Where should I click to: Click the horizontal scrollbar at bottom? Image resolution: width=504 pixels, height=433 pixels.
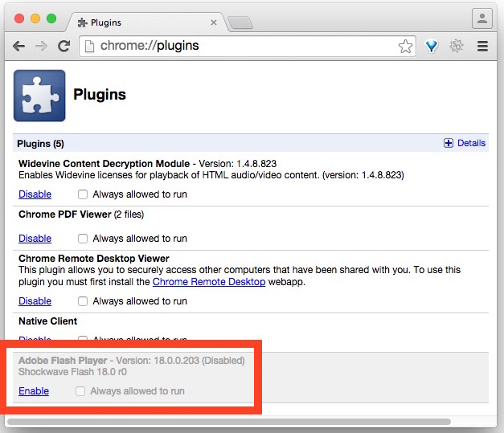pos(229,421)
